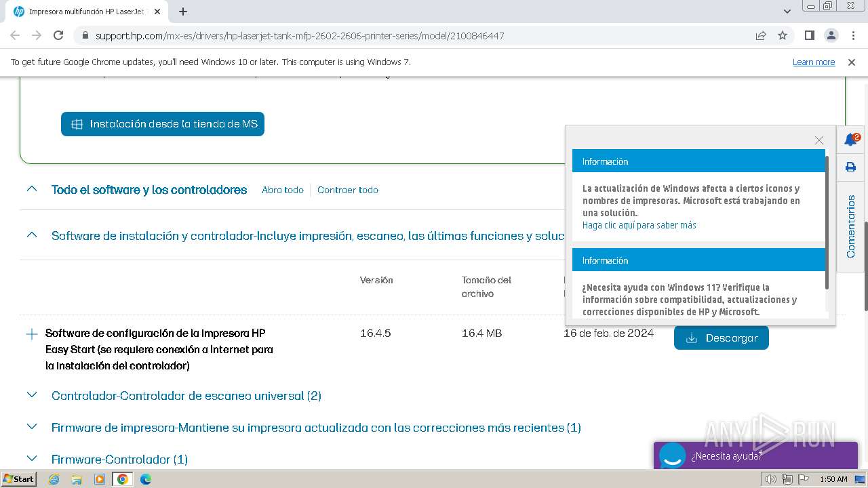
Task: Select the Chrome taskbar icon
Action: tap(123, 479)
